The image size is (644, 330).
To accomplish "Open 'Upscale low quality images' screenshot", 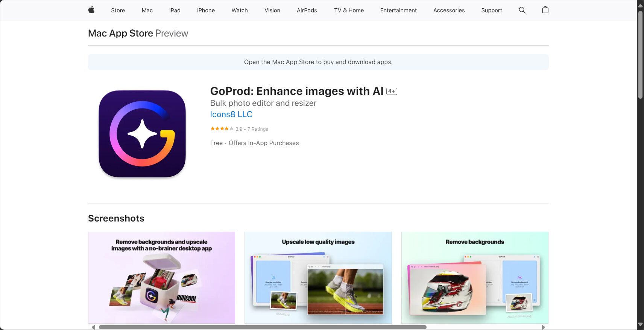I will click(318, 278).
